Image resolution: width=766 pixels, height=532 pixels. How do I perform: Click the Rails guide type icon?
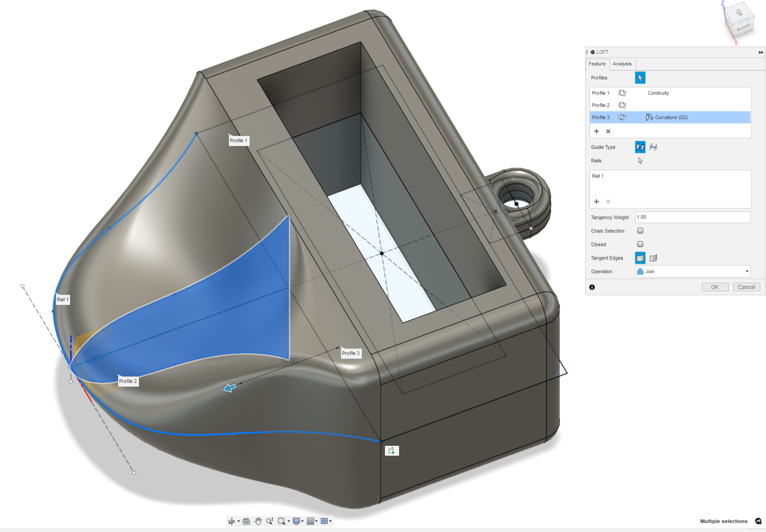coord(640,147)
